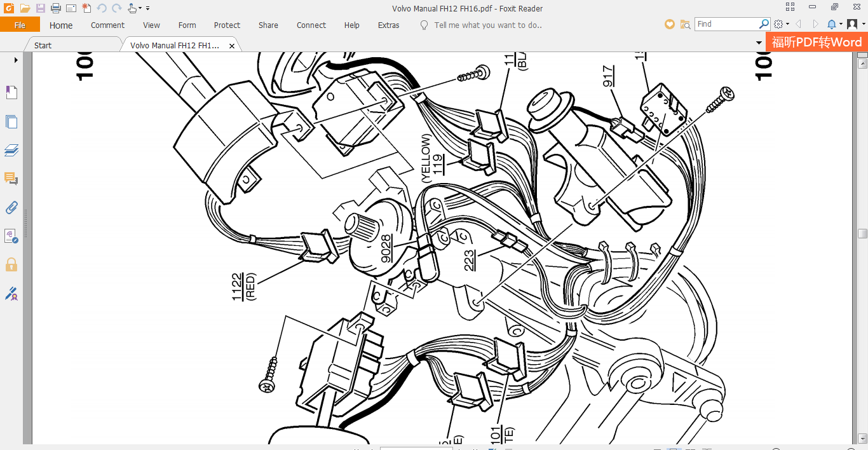Click the vertical scrollbar thumb
The width and height of the screenshot is (868, 450).
pos(862,233)
